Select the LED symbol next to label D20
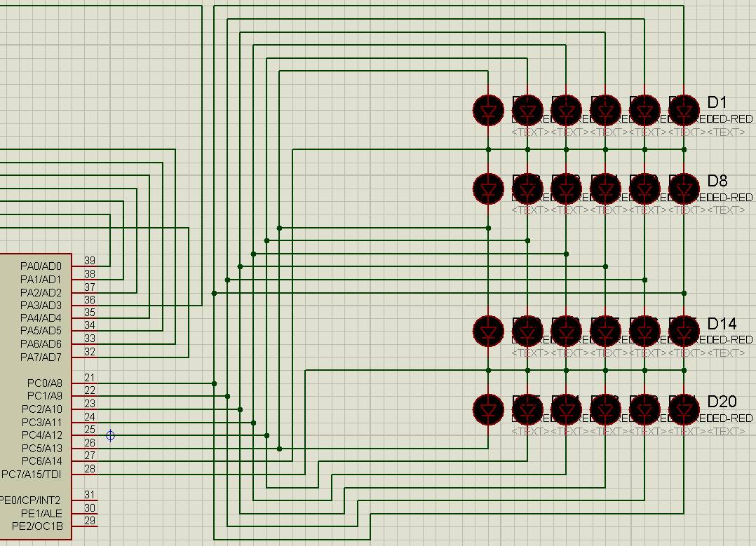Viewport: 756px width, 546px height. pyautogui.click(x=684, y=409)
